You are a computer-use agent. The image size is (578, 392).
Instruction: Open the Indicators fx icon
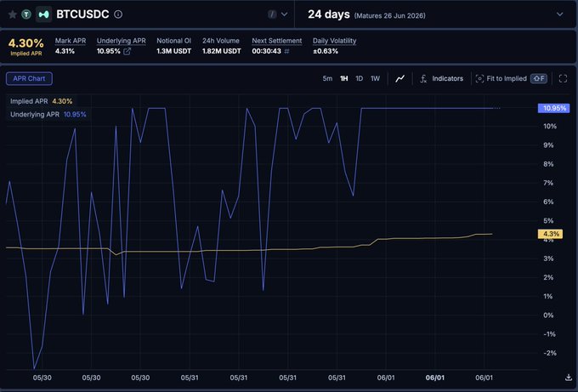pos(423,78)
